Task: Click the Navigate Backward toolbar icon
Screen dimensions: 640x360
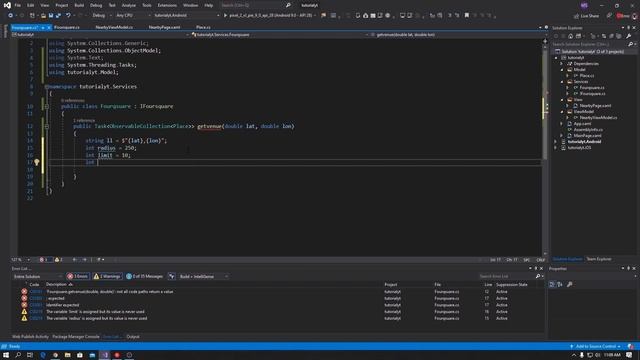Action: [10, 16]
